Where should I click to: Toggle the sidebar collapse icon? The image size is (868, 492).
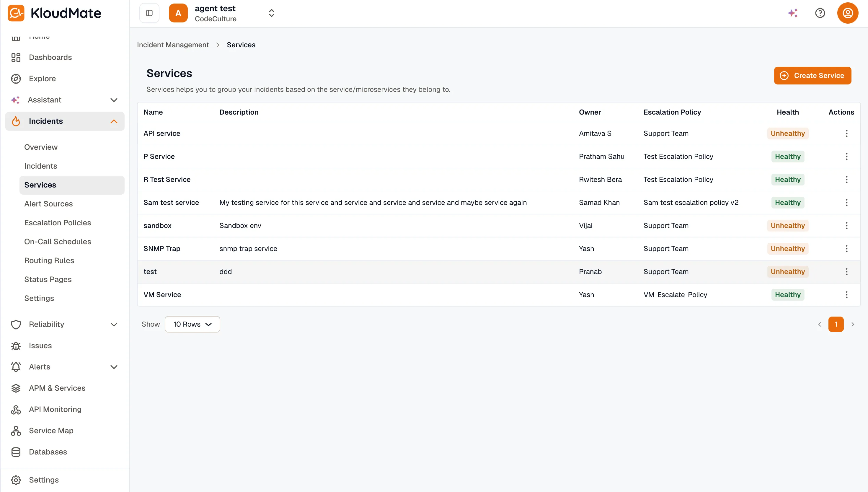pos(149,13)
